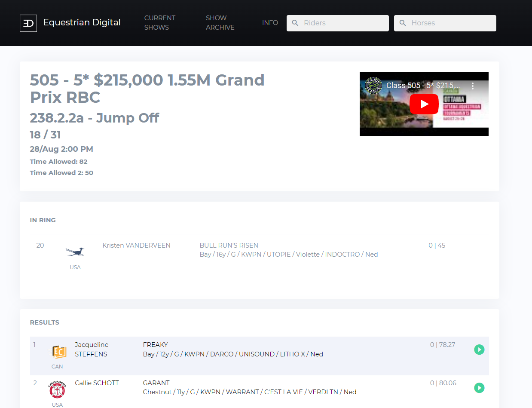Click the 'RESULTS' section heading
532x408 pixels.
click(x=45, y=322)
